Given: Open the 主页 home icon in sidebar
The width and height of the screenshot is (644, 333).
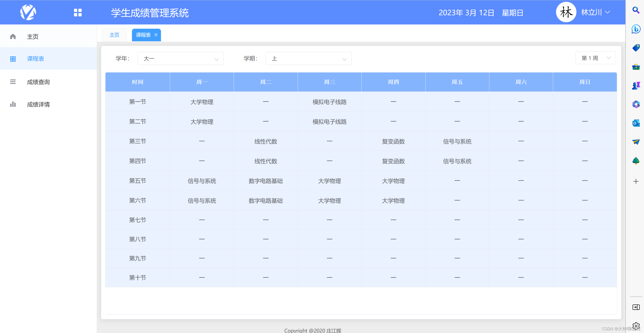Looking at the screenshot, I should click(x=13, y=37).
